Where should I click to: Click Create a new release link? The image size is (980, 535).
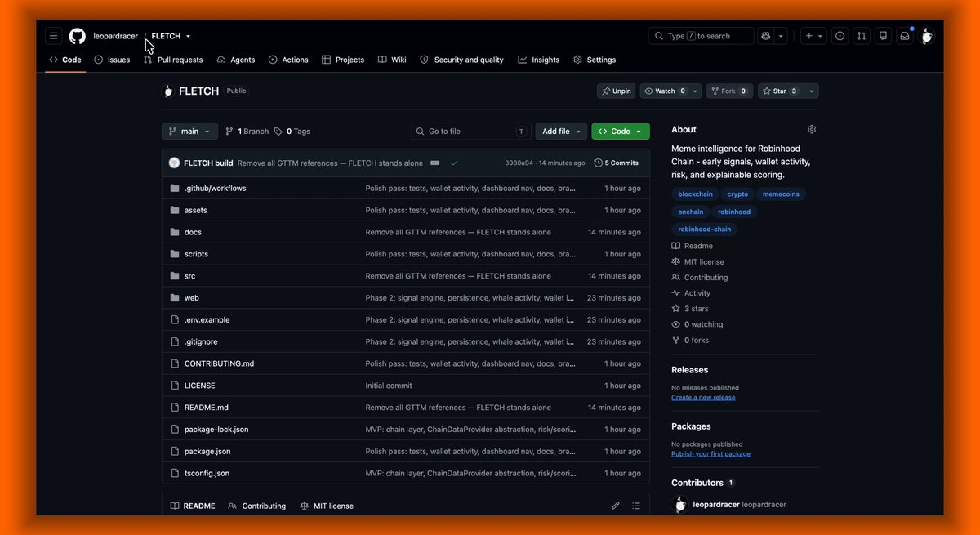point(703,398)
